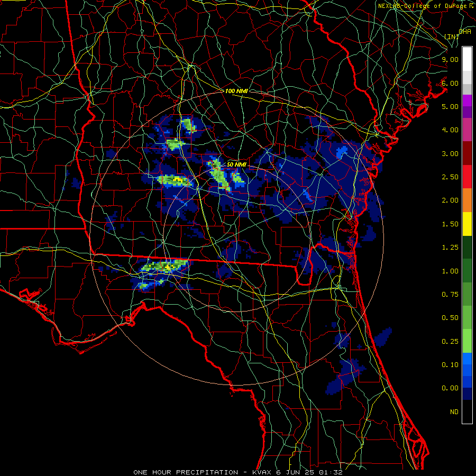476x476 pixels.
Task: Click the 1.50 legend value
Action: (450, 224)
